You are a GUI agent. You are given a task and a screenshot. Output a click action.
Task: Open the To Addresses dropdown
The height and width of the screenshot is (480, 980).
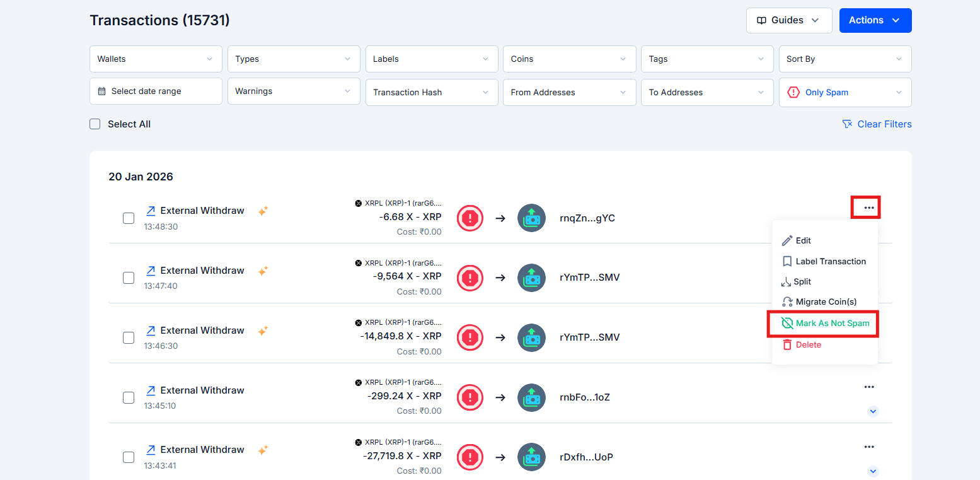(708, 92)
